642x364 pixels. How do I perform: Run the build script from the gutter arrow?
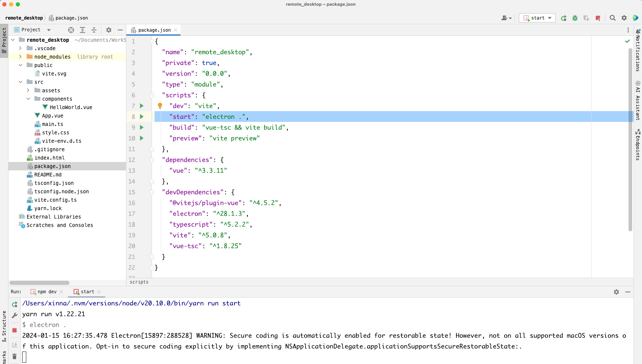[x=142, y=127]
